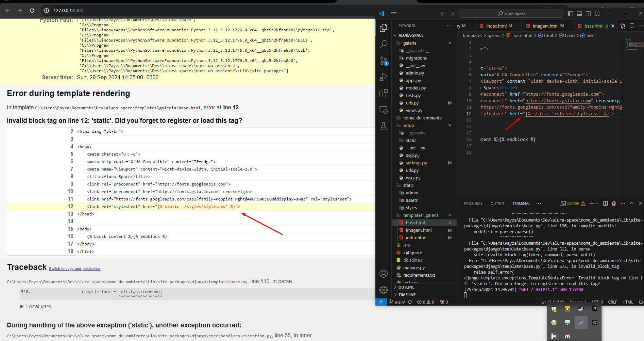Kill terminal with the trash icon

pos(614,204)
